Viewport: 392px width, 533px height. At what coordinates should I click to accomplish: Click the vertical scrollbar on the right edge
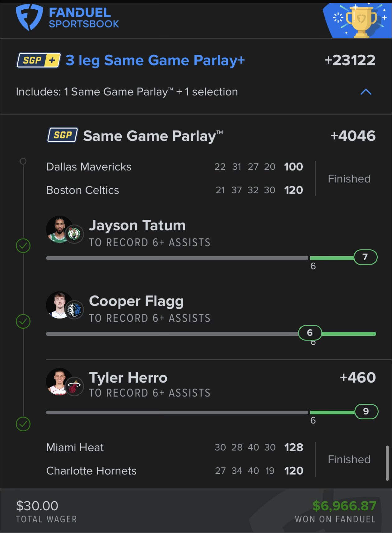click(x=387, y=463)
